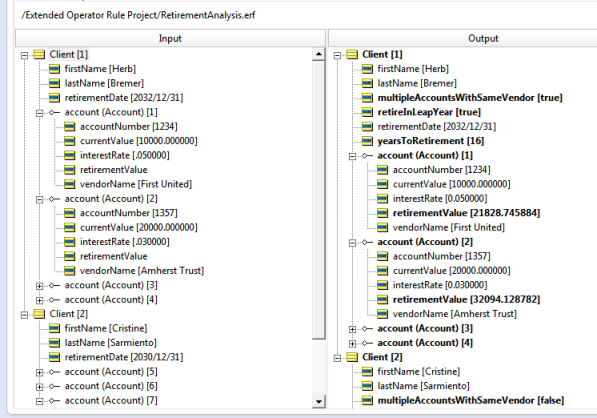The width and height of the screenshot is (597, 418).
Task: Click the Client [2] entity icon in Output
Action: (352, 357)
